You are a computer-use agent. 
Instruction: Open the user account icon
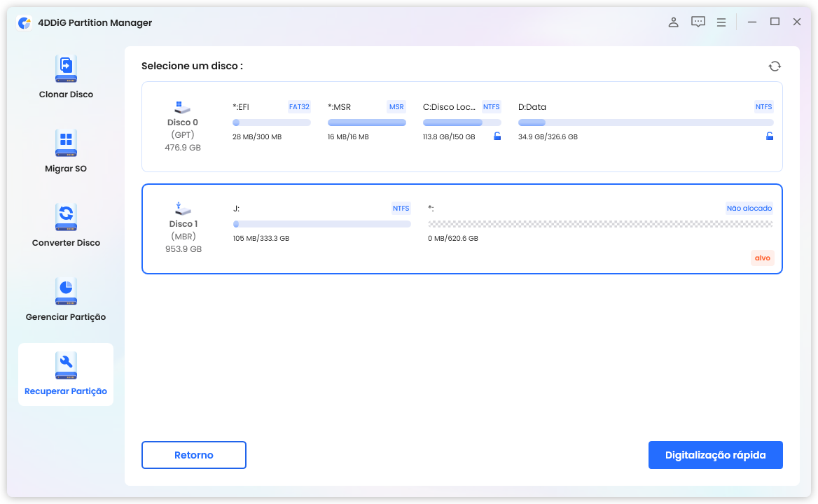[673, 22]
